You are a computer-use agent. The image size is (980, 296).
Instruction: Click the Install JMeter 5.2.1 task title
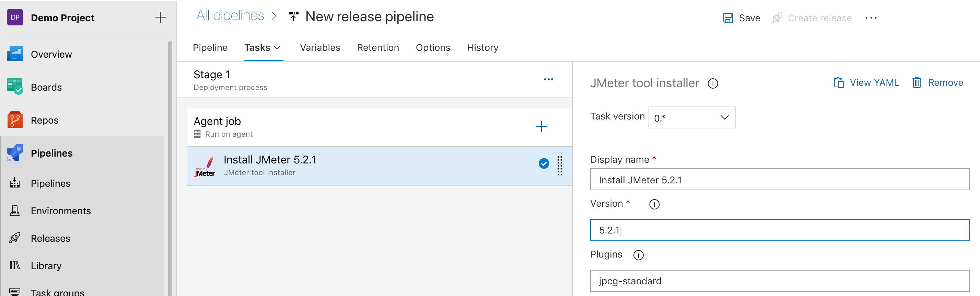pyautogui.click(x=270, y=160)
